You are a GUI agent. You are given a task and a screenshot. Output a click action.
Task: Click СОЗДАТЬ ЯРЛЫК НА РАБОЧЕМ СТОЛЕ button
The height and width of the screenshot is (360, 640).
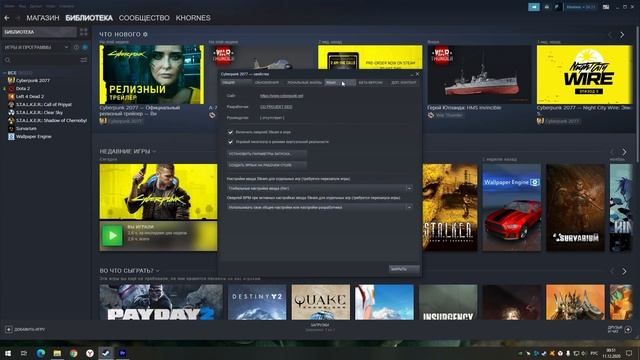pyautogui.click(x=267, y=165)
